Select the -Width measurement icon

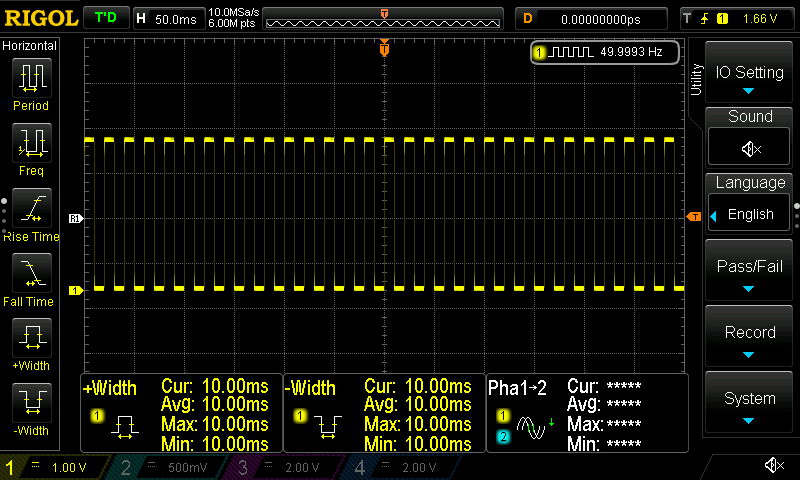coord(31,403)
